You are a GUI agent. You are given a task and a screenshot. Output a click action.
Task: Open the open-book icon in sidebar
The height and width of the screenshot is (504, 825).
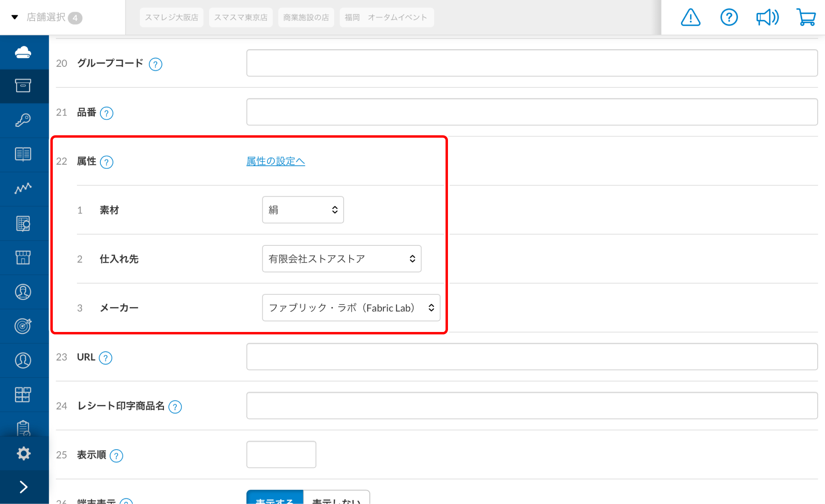[x=23, y=154]
